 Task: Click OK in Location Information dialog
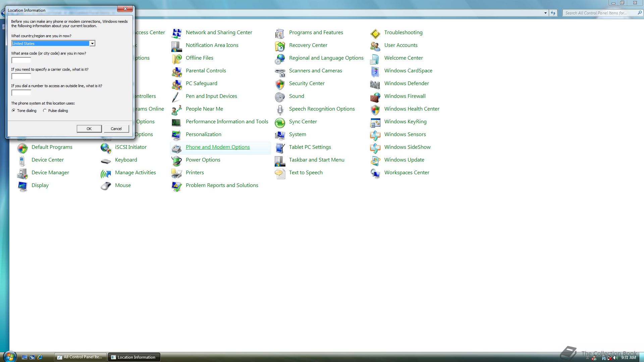click(x=89, y=129)
